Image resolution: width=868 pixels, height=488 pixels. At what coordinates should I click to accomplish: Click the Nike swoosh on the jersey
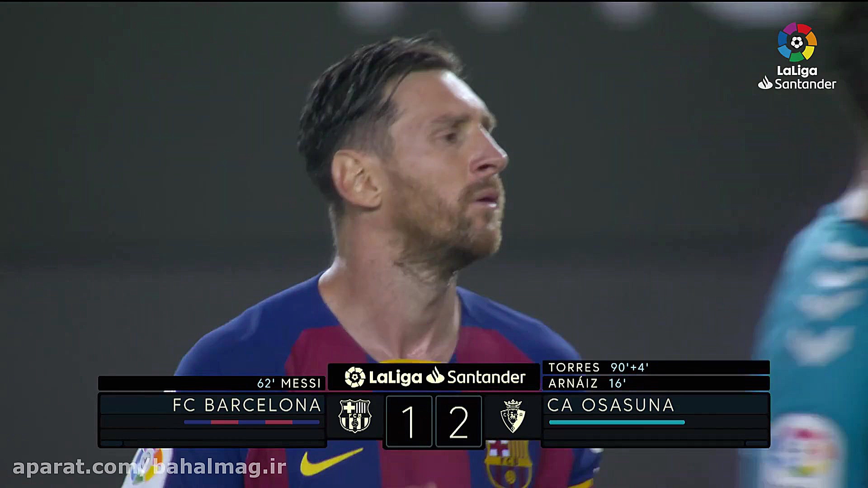coord(331,462)
